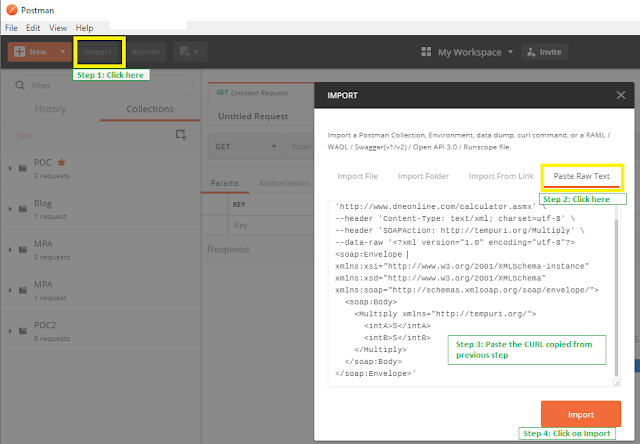Click the search magnifier icon in Filter
This screenshot has width=640, height=444.
pyautogui.click(x=20, y=85)
